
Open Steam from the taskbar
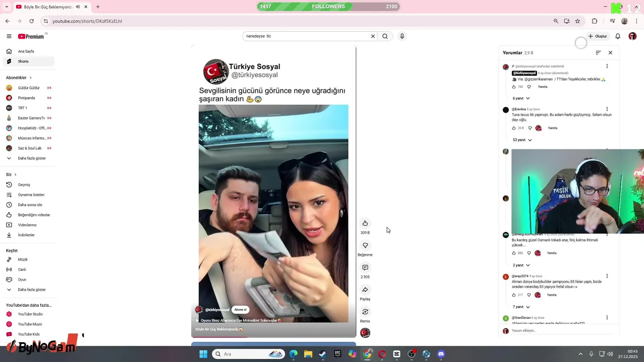click(x=323, y=354)
